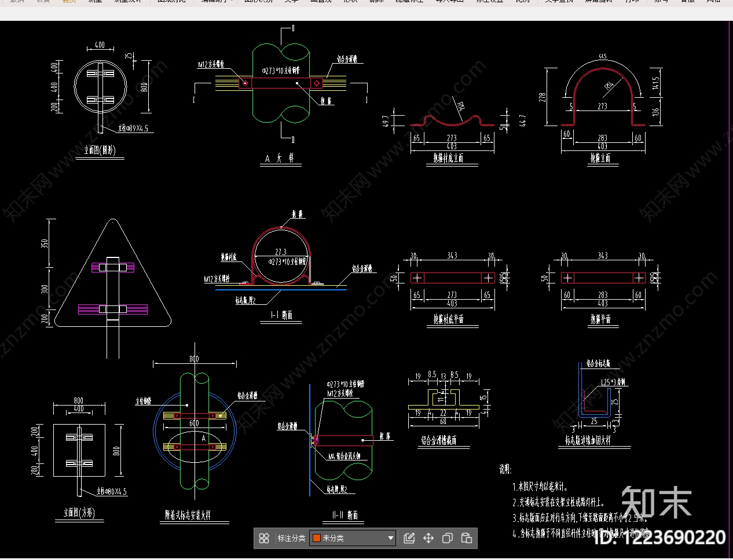Click the 标志板边缘加固大样 title
Viewport: 733px width, 560px height.
coord(588,441)
